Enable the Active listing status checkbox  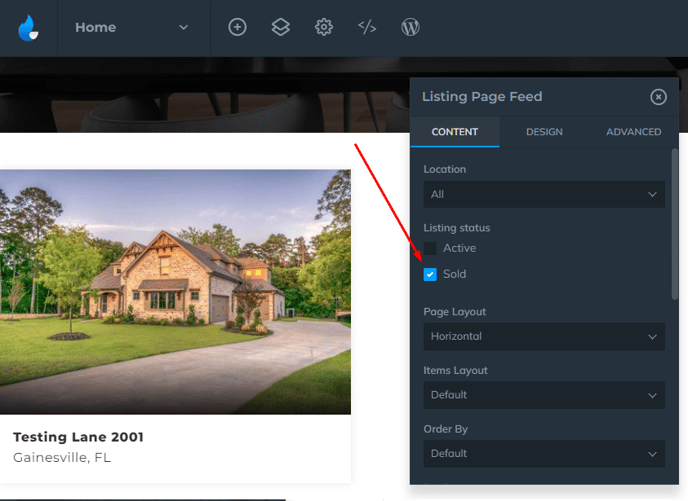[x=430, y=248]
